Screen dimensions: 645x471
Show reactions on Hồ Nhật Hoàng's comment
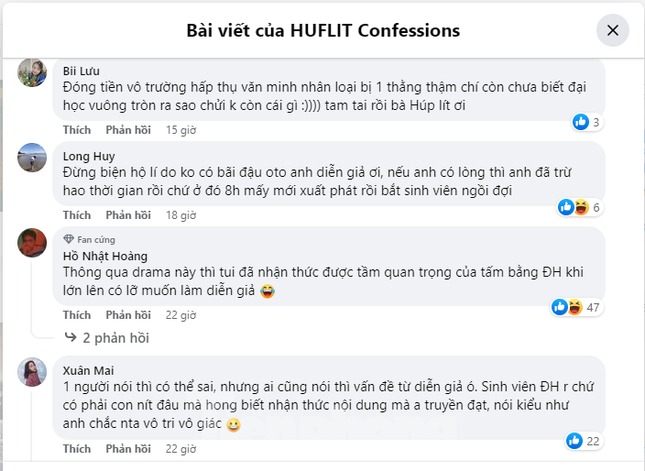pos(578,307)
